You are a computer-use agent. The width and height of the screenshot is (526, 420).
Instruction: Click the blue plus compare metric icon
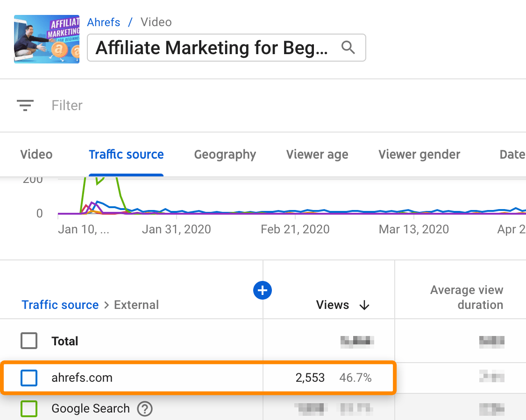263,290
